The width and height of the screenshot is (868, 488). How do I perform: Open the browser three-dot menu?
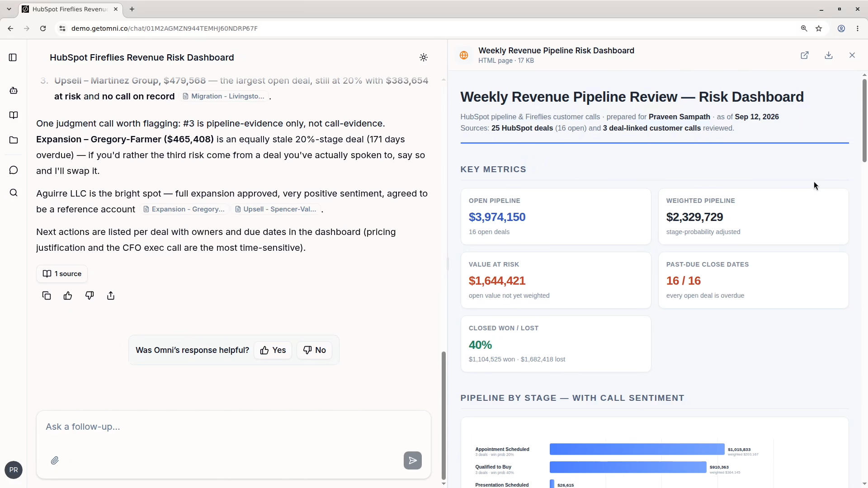[x=858, y=28]
